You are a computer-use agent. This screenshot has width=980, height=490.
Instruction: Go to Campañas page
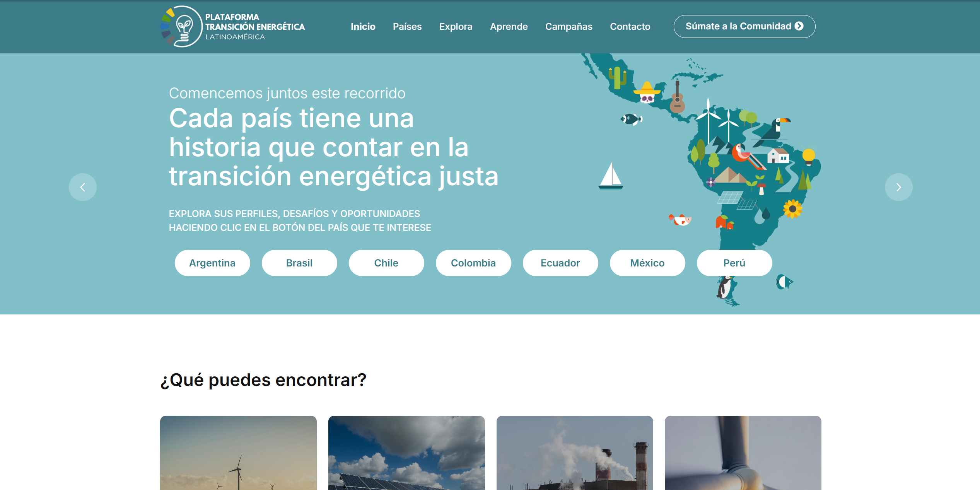(x=569, y=26)
